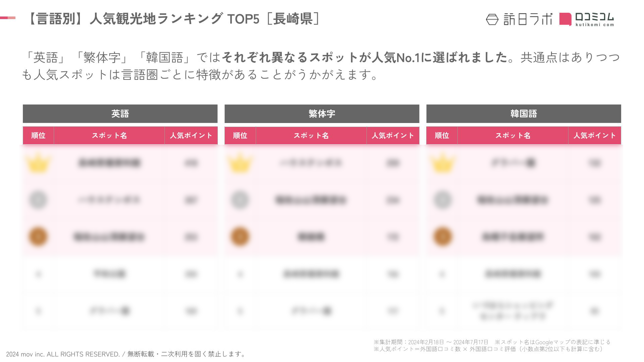The width and height of the screenshot is (644, 362).
Task: Click the 人気ポイント column header under 英語
Action: (x=191, y=135)
